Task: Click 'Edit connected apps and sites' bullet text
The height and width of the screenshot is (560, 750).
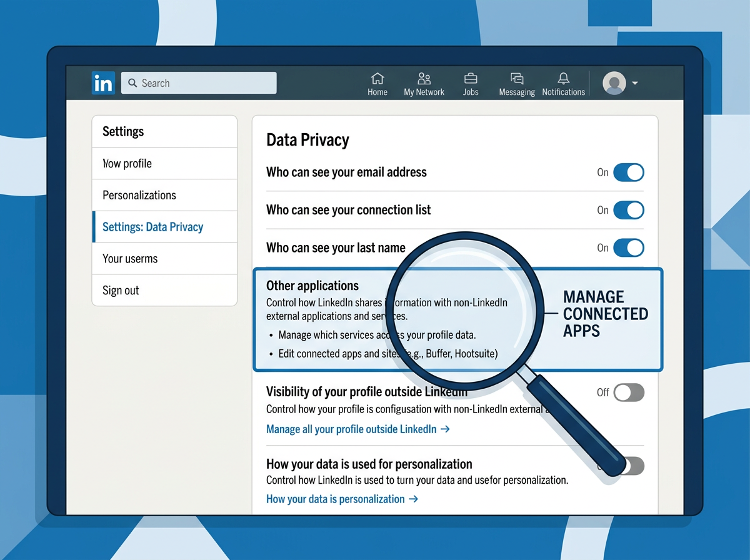Action: [388, 354]
